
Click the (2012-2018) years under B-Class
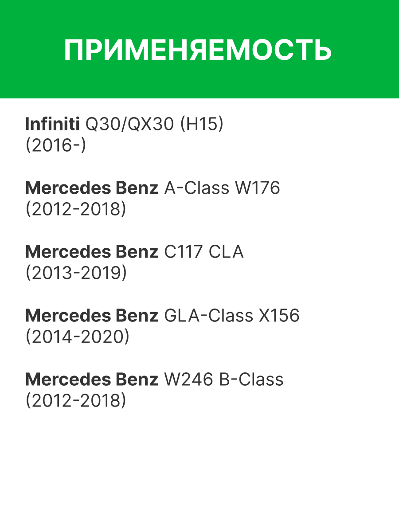click(76, 401)
